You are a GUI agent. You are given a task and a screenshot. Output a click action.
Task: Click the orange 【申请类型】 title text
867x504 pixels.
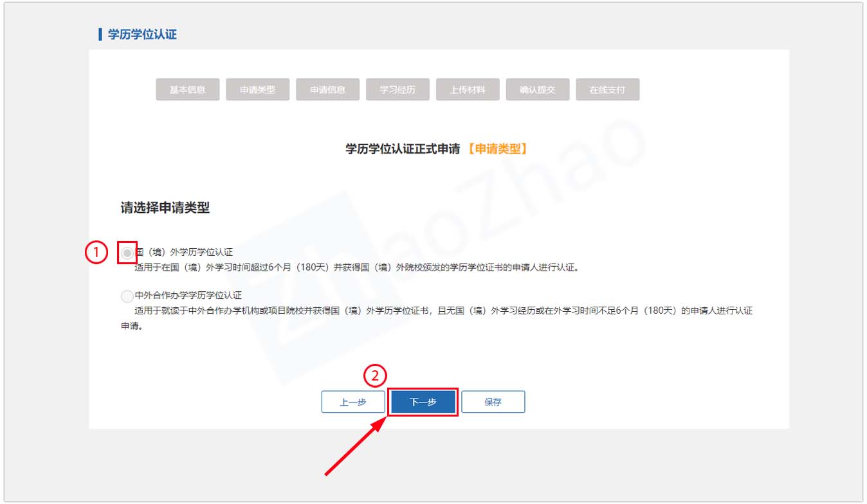[497, 148]
